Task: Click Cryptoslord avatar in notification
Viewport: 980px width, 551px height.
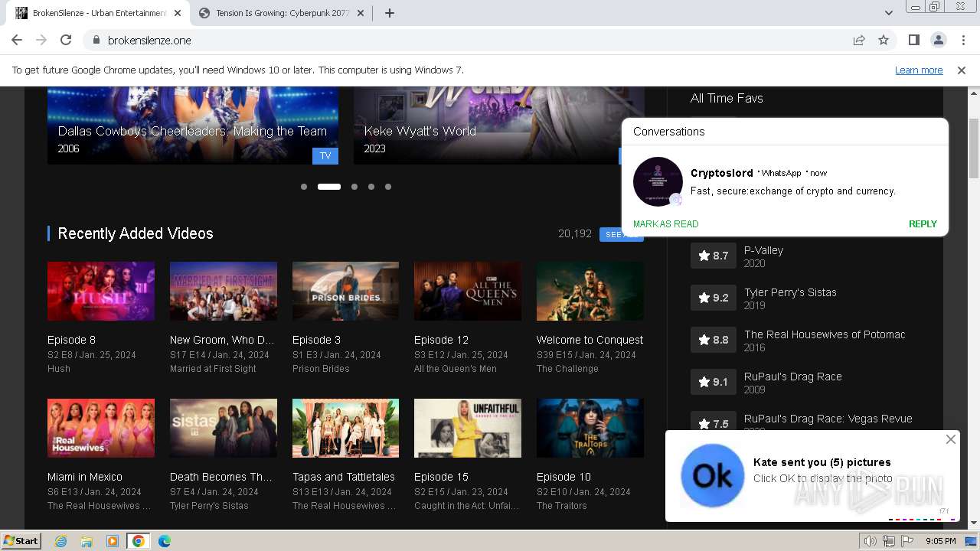Action: pos(658,182)
